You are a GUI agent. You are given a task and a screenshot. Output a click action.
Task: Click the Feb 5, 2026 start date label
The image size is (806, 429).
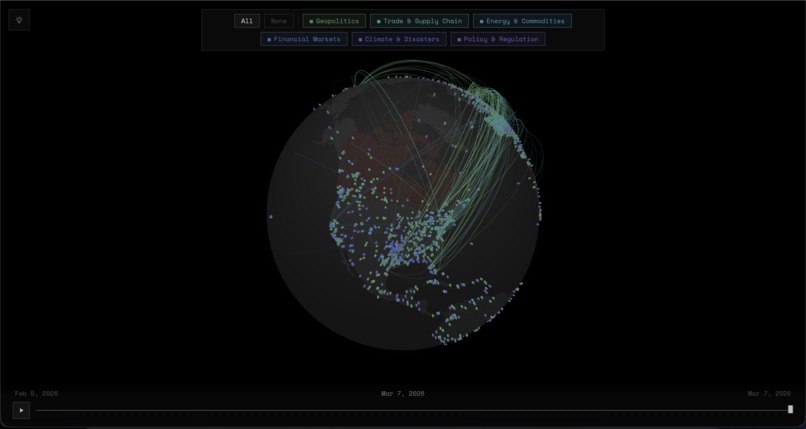[x=36, y=393]
